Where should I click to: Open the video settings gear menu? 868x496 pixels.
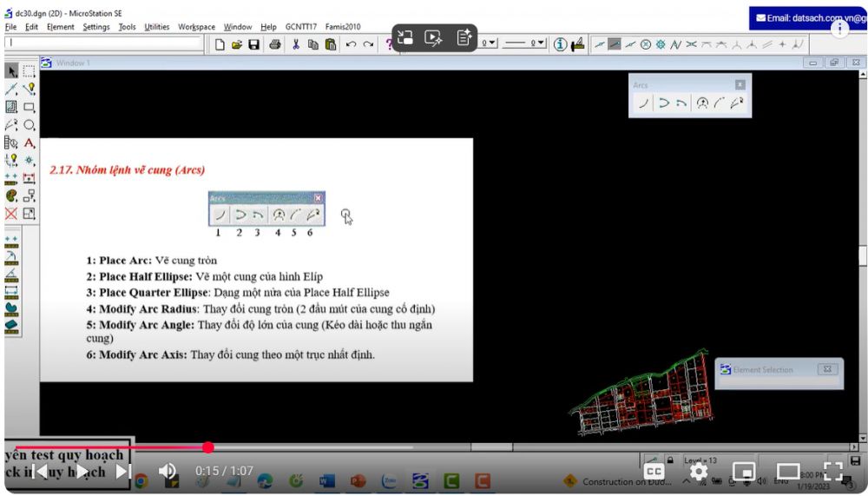pyautogui.click(x=698, y=472)
